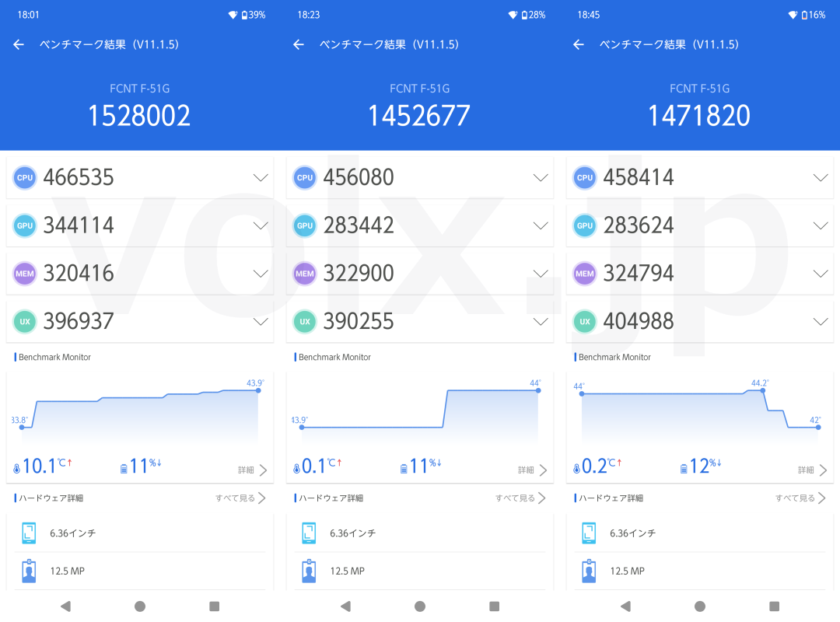This screenshot has height=622, width=840.
Task: Open 詳細 details in the 18:01 screen
Action: click(x=252, y=470)
